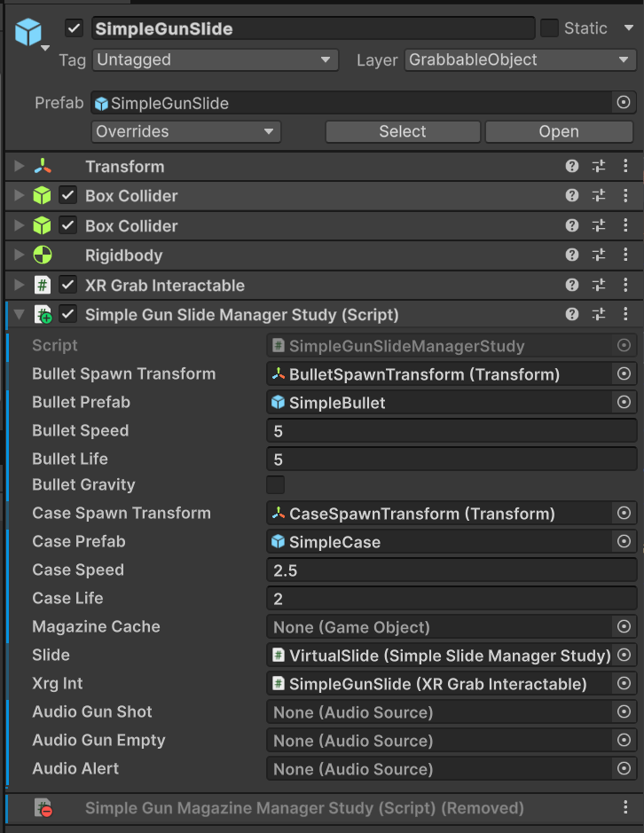Screen dimensions: 644x833
Task: Click the Bullet Speed value field
Action: coord(450,431)
